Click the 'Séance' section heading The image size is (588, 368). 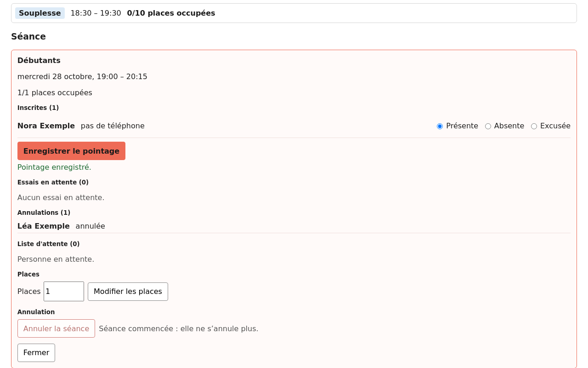pyautogui.click(x=28, y=36)
